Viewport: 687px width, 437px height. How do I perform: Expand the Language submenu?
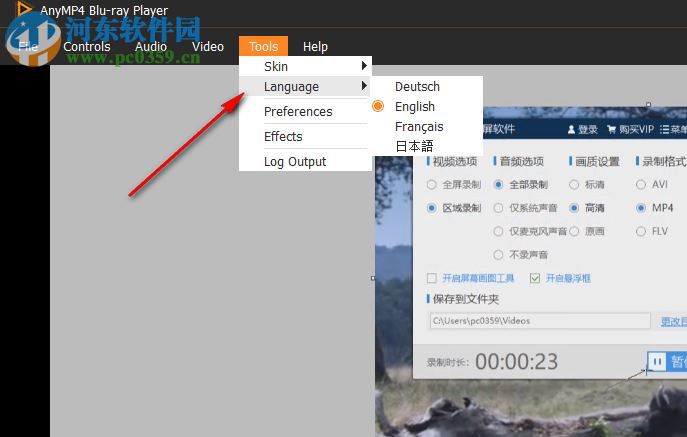[305, 86]
